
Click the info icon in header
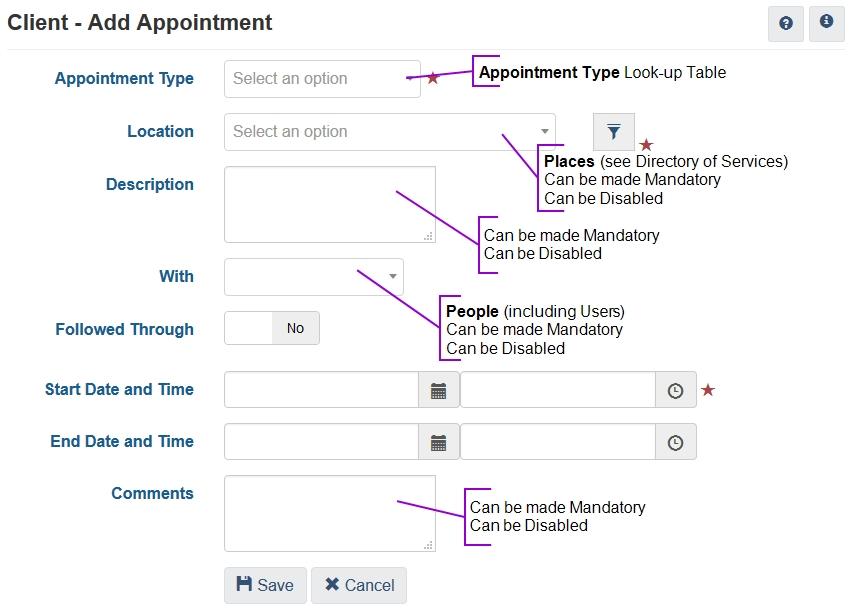pos(826,22)
